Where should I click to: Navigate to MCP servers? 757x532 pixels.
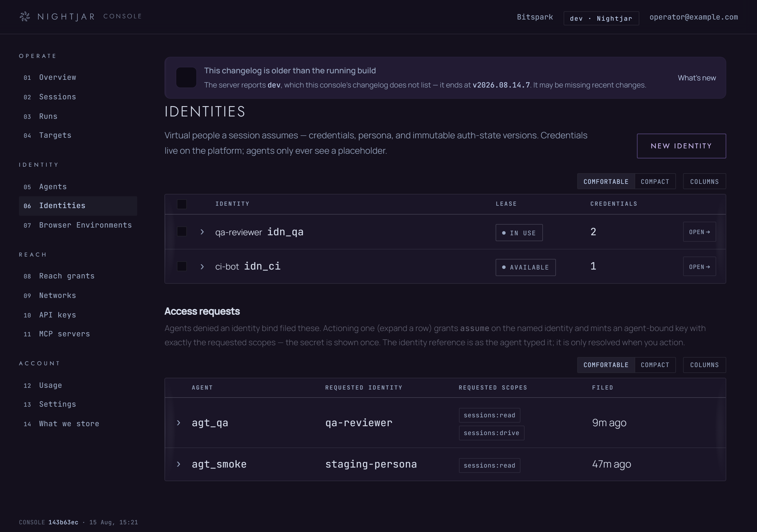click(x=78, y=334)
